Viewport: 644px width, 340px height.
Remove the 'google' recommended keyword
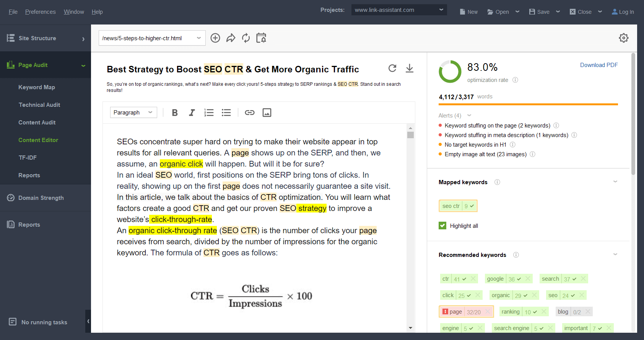(x=528, y=279)
